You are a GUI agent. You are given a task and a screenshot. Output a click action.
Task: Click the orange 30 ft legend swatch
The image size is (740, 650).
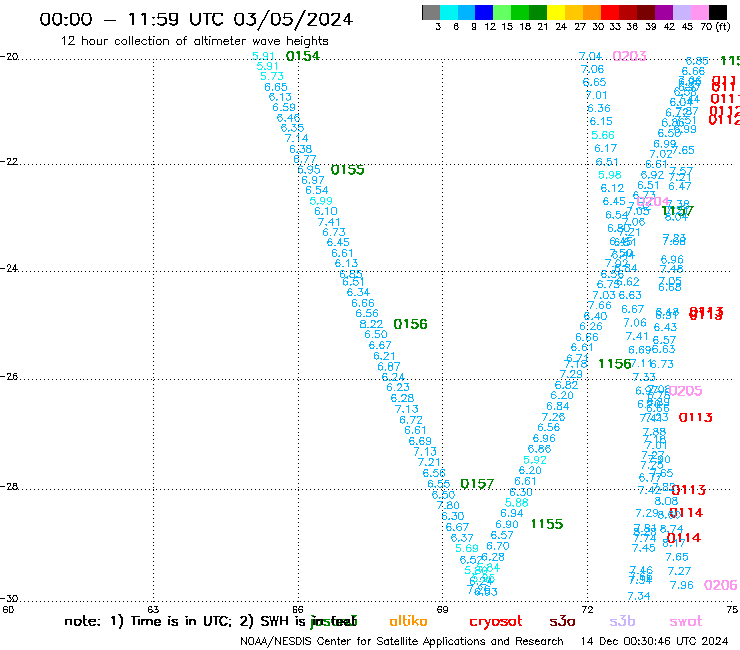[x=591, y=12]
